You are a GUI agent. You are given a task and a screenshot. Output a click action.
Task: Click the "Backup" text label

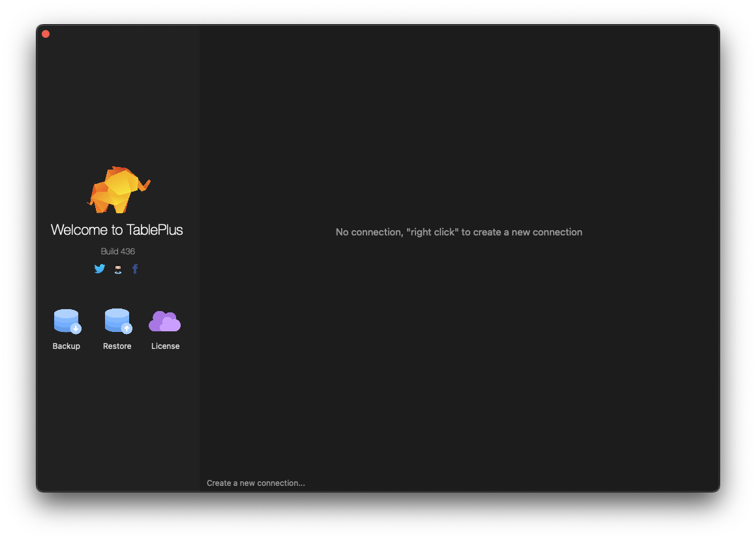[x=66, y=346]
